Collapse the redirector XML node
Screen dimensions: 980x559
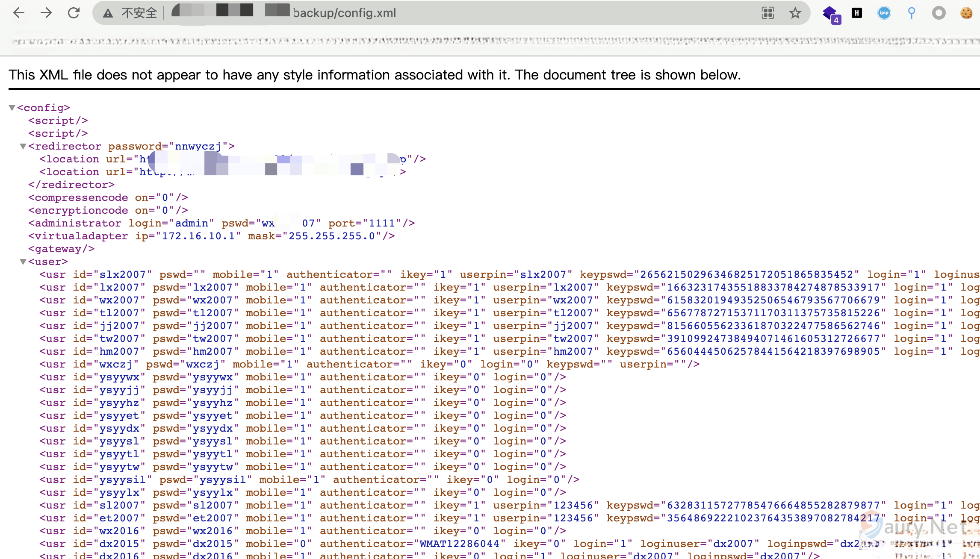[x=23, y=146]
